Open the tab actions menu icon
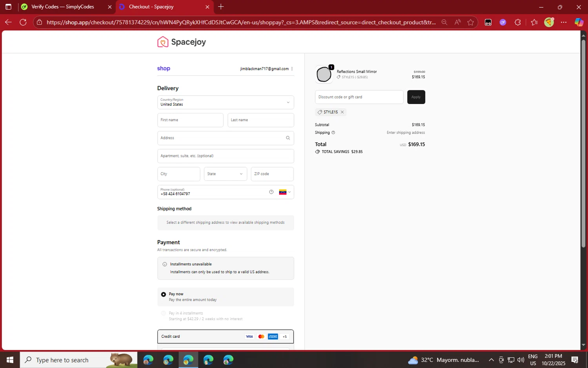 8,7
